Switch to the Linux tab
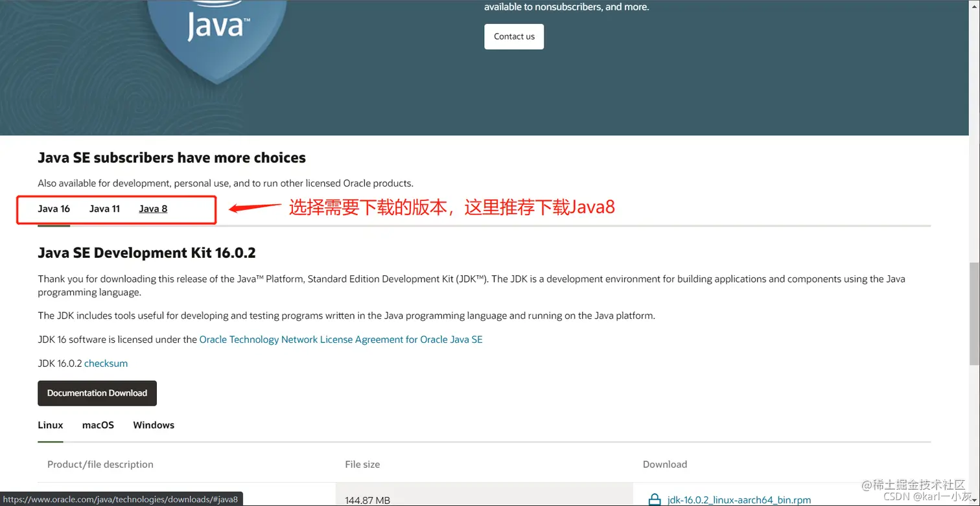Image resolution: width=980 pixels, height=506 pixels. click(x=51, y=425)
